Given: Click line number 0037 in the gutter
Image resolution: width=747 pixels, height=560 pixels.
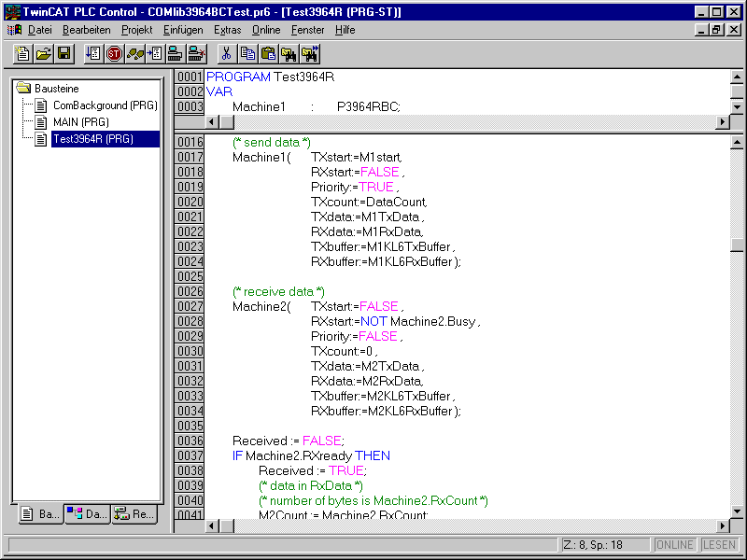Looking at the screenshot, I should click(190, 455).
